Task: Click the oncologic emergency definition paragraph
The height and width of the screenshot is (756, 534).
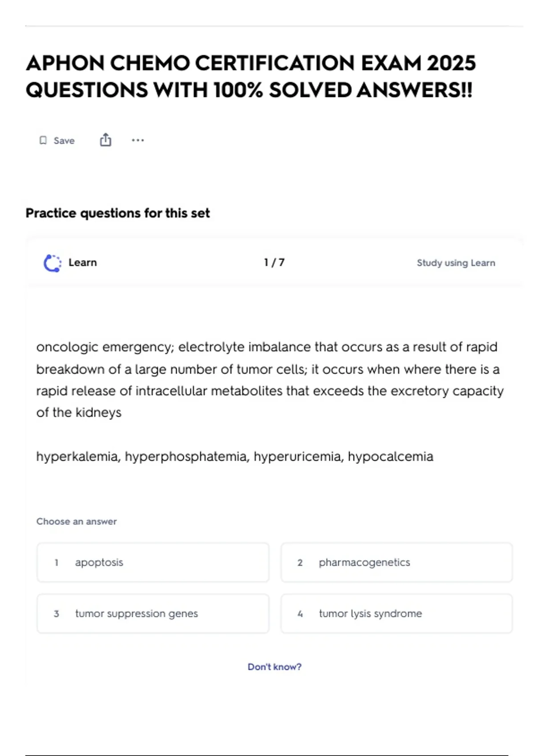Action: 270,380
